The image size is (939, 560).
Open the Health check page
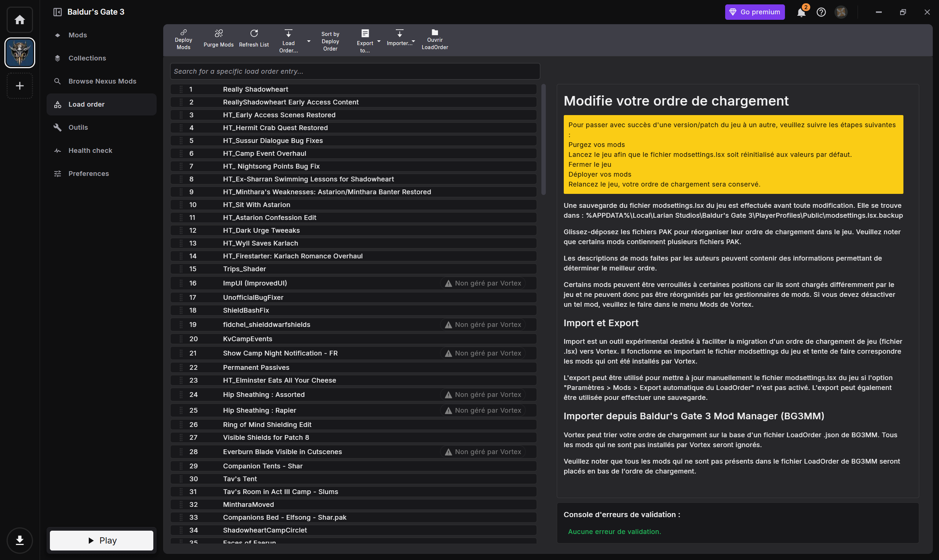click(x=101, y=151)
